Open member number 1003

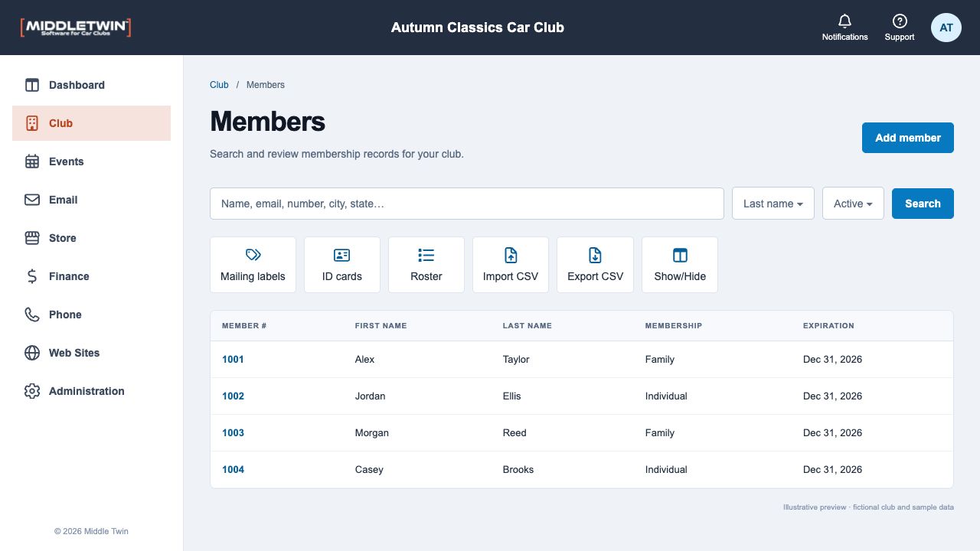[233, 432]
